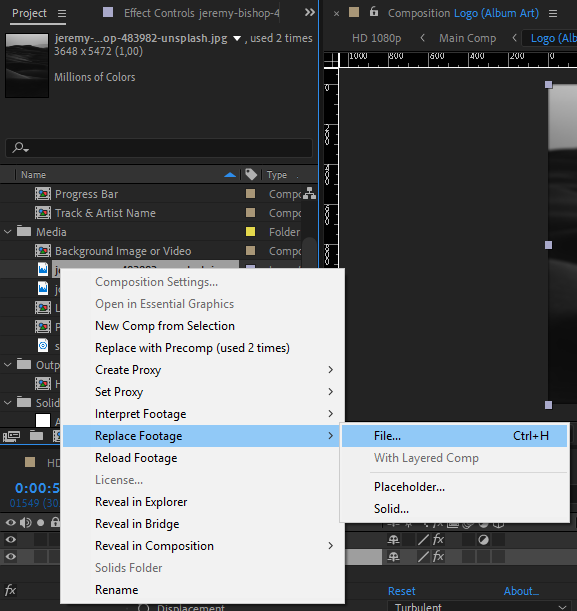The image size is (577, 611).
Task: Select the Track & Artist Name comp icon
Action: click(x=43, y=213)
